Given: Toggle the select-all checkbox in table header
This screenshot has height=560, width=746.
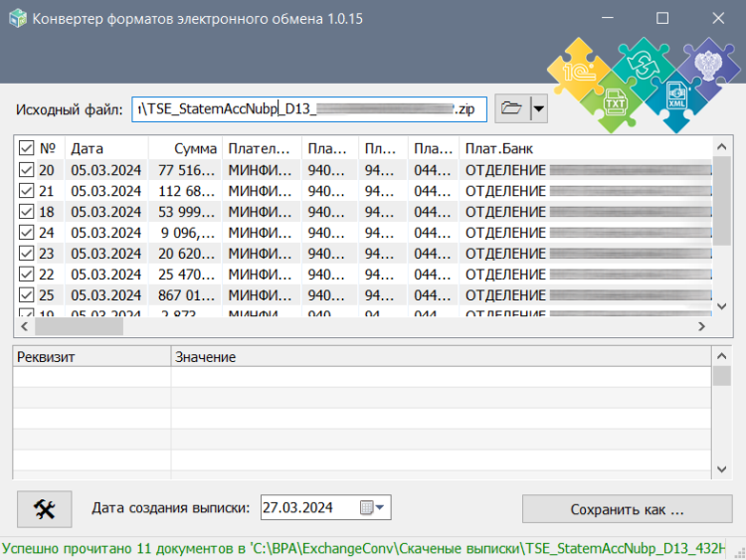Looking at the screenshot, I should tap(26, 148).
